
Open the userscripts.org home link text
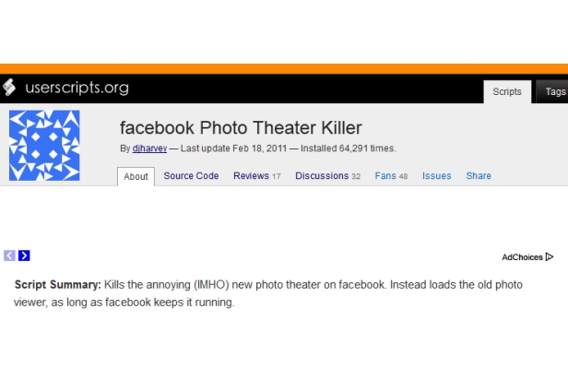point(77,88)
